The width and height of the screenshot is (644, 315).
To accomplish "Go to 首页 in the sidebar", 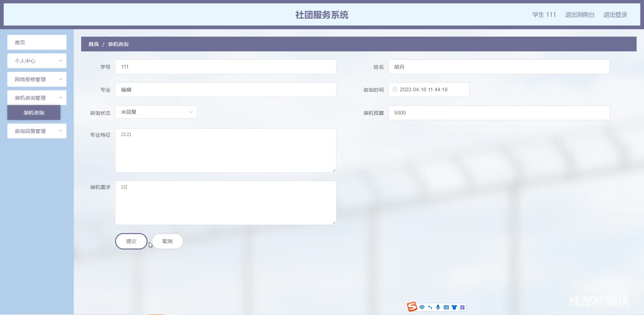I will (x=37, y=42).
